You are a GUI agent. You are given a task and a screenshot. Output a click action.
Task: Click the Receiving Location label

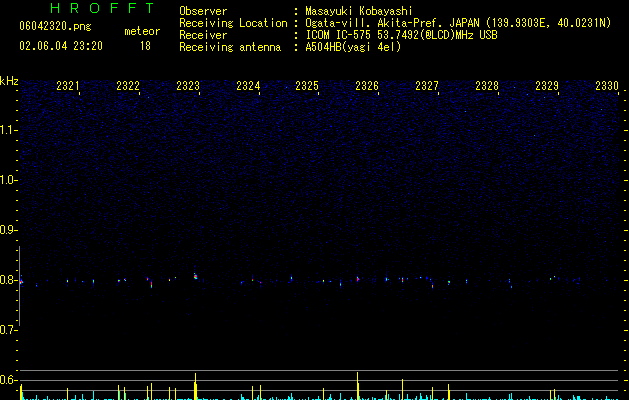(x=233, y=23)
